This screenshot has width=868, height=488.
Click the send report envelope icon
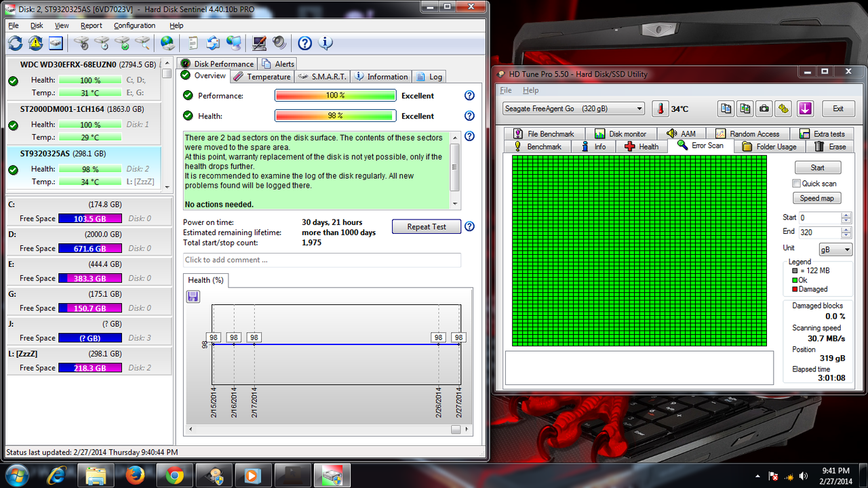click(x=213, y=43)
